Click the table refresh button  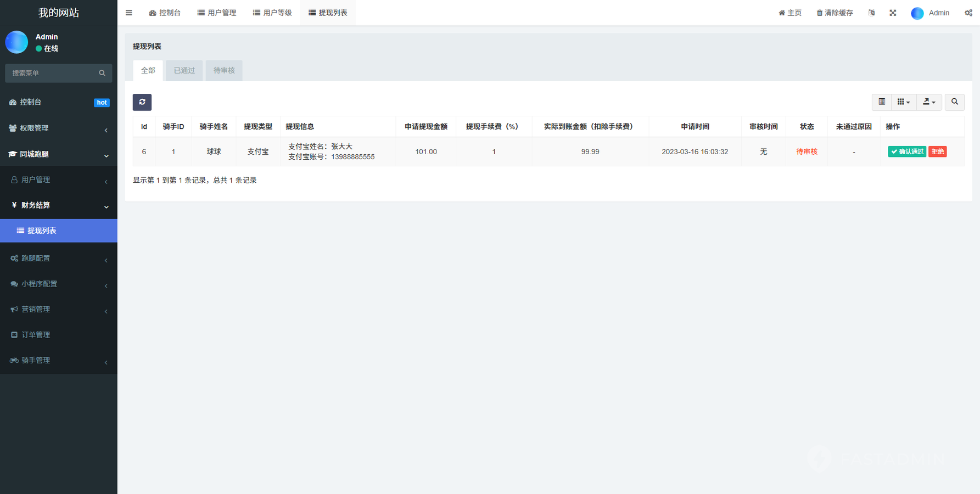coord(142,102)
